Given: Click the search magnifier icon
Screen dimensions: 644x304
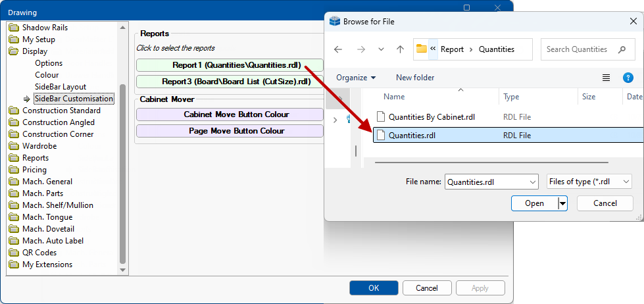Looking at the screenshot, I should point(622,49).
